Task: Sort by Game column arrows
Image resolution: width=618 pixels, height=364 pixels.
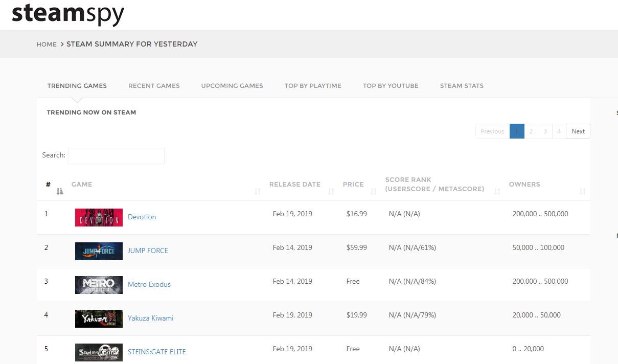Action: 258,191
